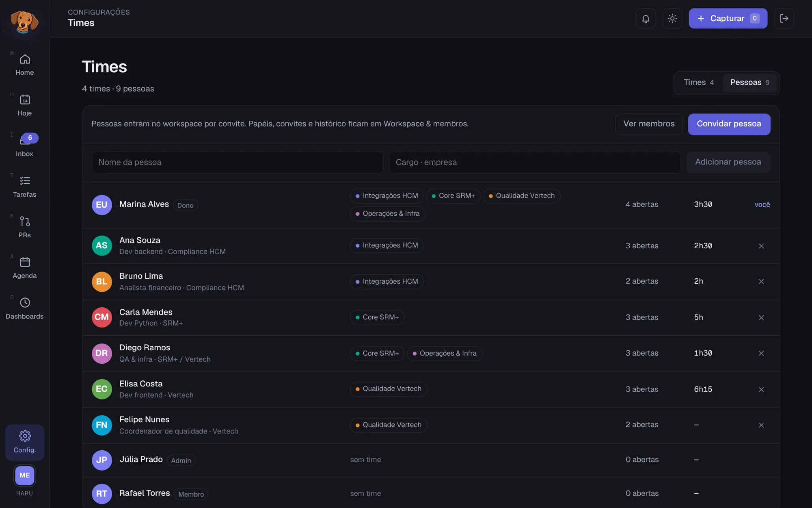Image resolution: width=812 pixels, height=508 pixels.
Task: Click Diego Ramos's Operações & Infra tag
Action: coord(445,354)
